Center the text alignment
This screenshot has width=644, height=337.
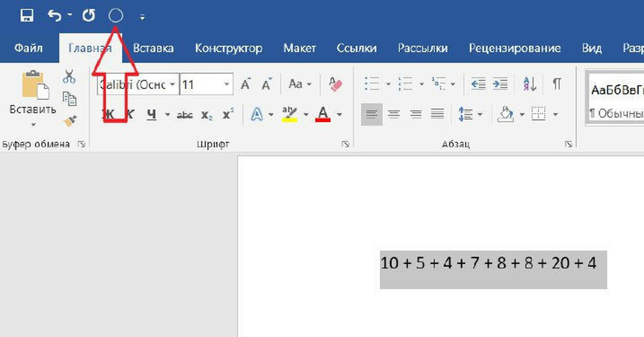(394, 114)
